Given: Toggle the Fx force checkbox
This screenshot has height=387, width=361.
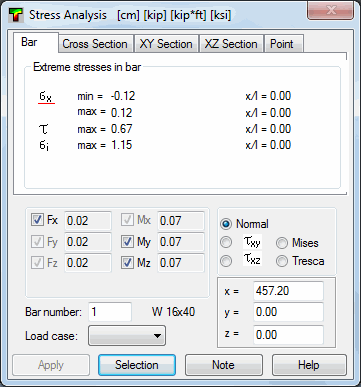Looking at the screenshot, I should pos(37,220).
